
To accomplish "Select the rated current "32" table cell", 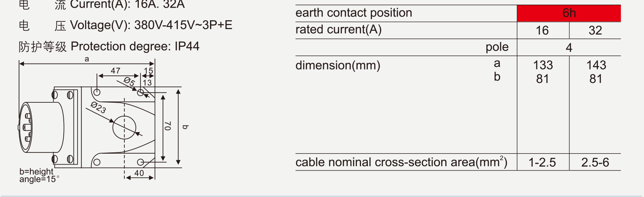I will (595, 30).
